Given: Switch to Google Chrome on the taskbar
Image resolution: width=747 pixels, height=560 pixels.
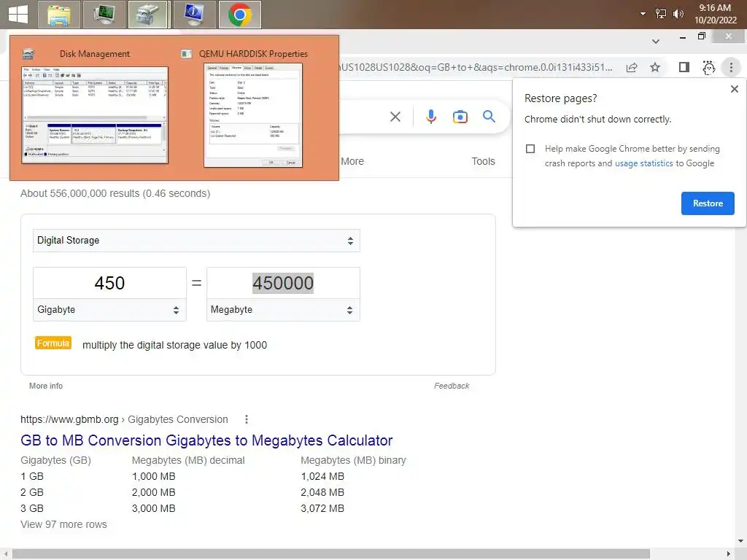Looking at the screenshot, I should 239,15.
